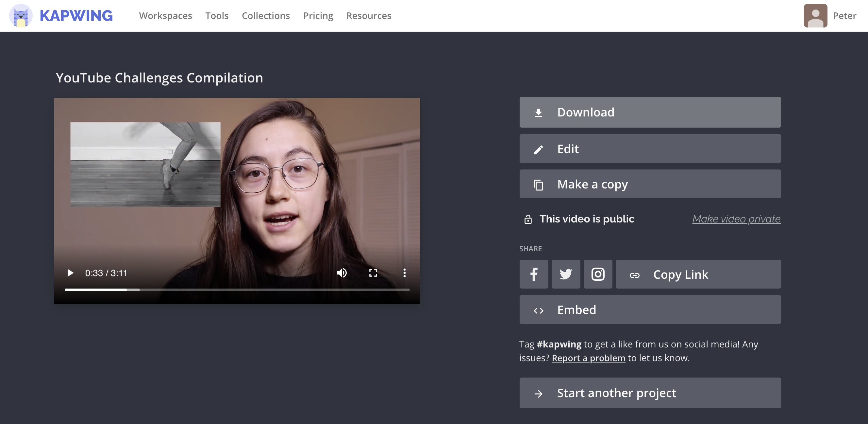This screenshot has width=868, height=424.
Task: Share the video on Instagram
Action: [598, 274]
